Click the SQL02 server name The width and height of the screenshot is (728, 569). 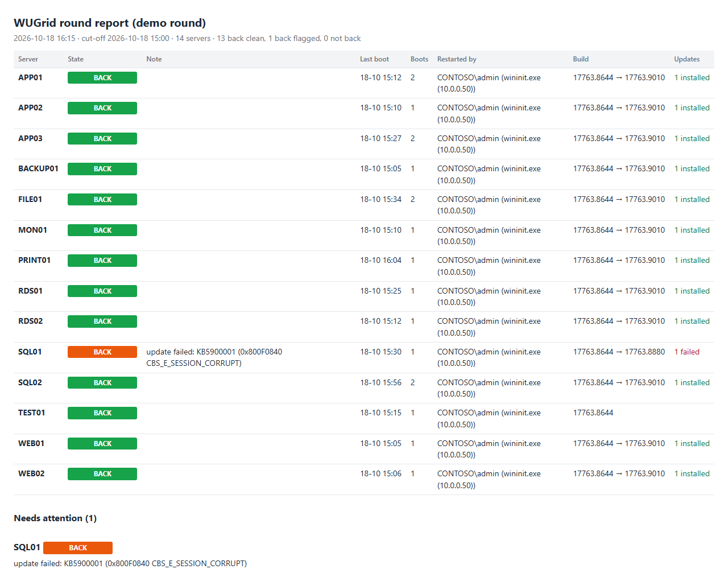tap(30, 382)
